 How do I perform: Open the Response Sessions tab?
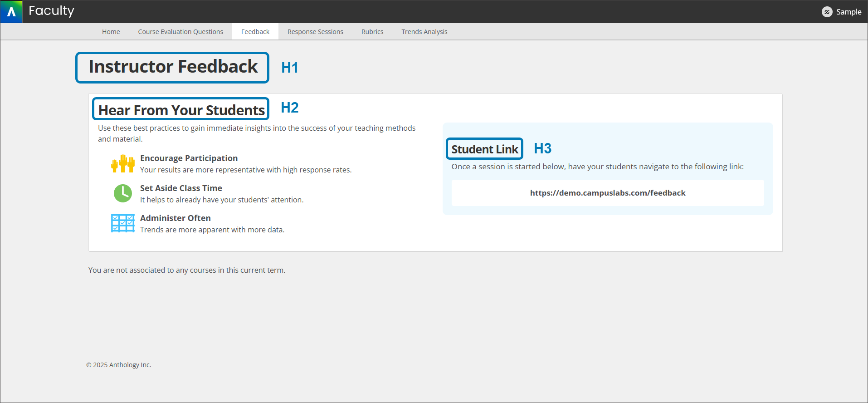click(x=315, y=32)
